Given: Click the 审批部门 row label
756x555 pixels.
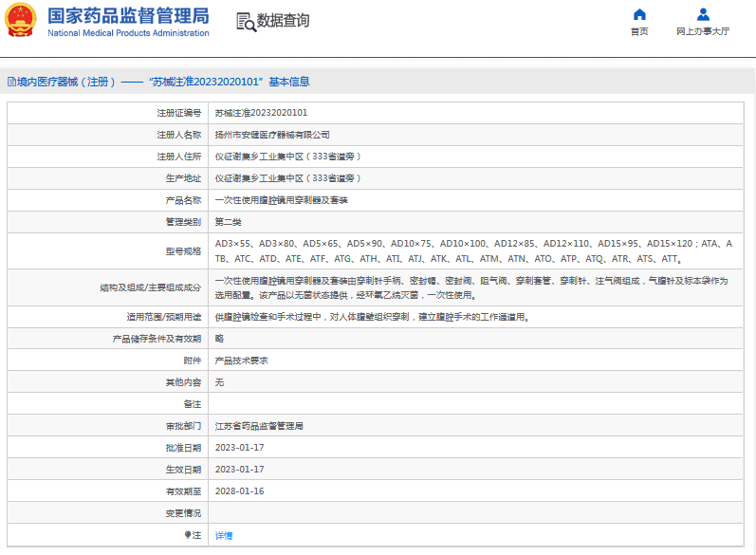Looking at the screenshot, I should pyautogui.click(x=183, y=426).
